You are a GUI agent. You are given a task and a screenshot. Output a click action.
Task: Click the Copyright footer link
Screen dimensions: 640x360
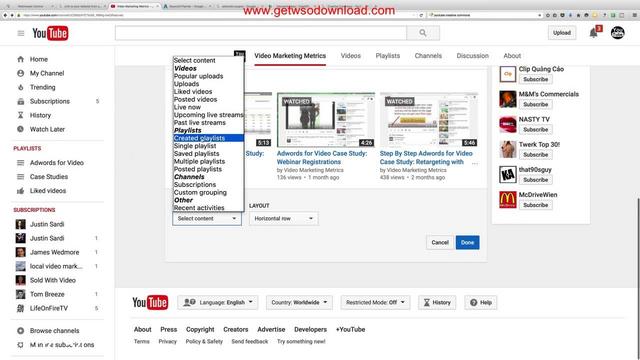200,329
